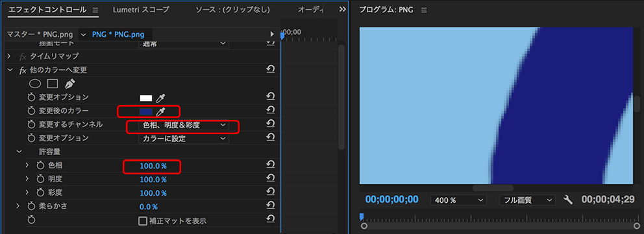
Task: Reset the 変更後のカラー parameter
Action: (270, 110)
